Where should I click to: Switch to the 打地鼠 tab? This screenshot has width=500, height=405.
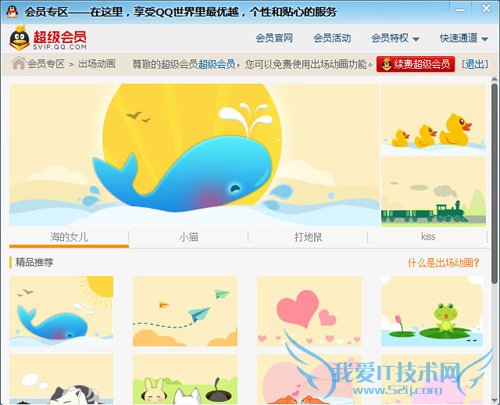coord(308,237)
